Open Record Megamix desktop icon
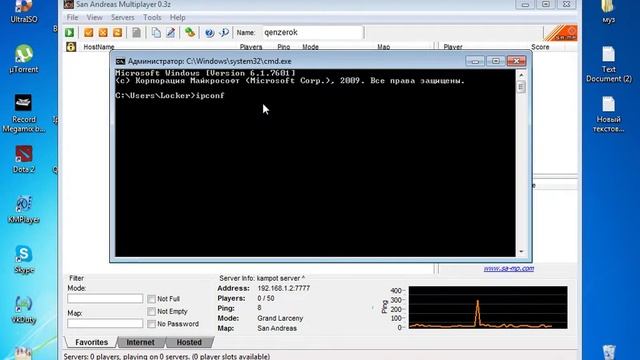This screenshot has width=640, height=360. point(23,113)
